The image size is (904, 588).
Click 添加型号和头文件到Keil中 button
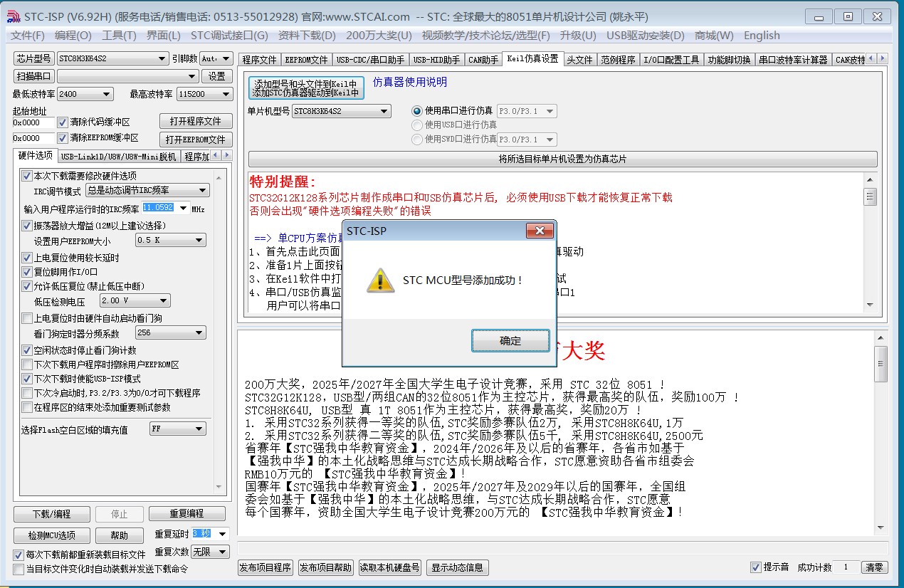point(305,88)
